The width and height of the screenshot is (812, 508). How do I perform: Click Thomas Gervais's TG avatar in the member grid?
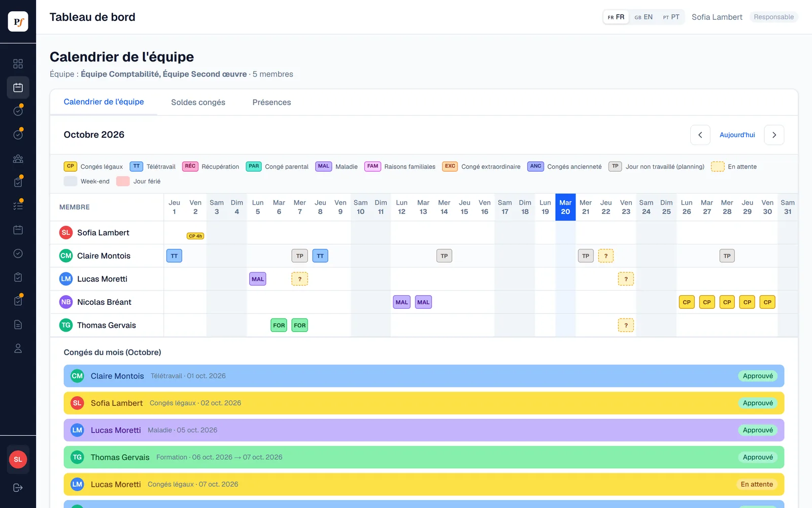(x=66, y=325)
